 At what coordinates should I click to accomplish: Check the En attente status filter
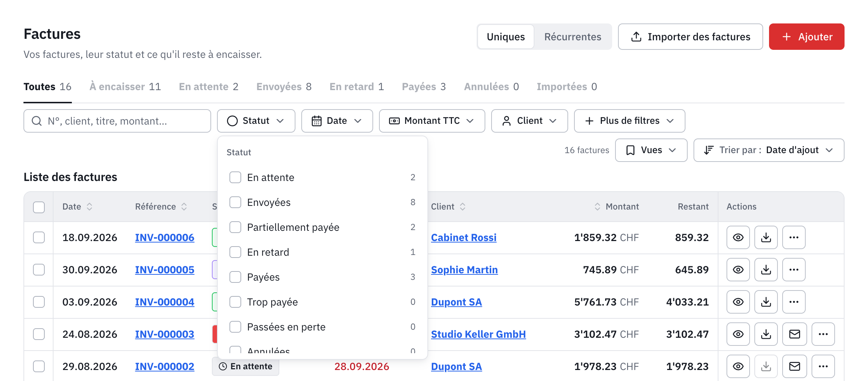(235, 177)
